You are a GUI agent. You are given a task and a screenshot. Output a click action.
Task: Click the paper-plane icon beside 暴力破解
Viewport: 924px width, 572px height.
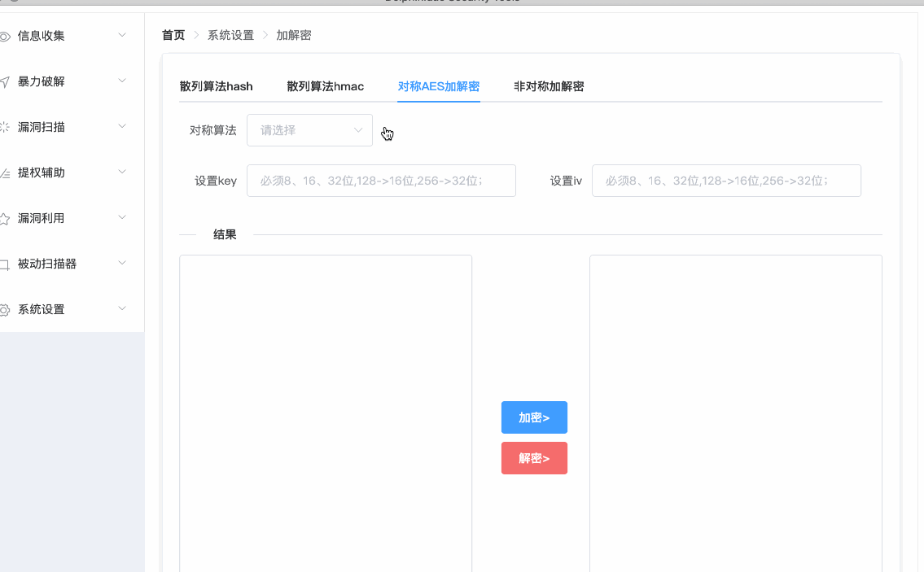5,81
